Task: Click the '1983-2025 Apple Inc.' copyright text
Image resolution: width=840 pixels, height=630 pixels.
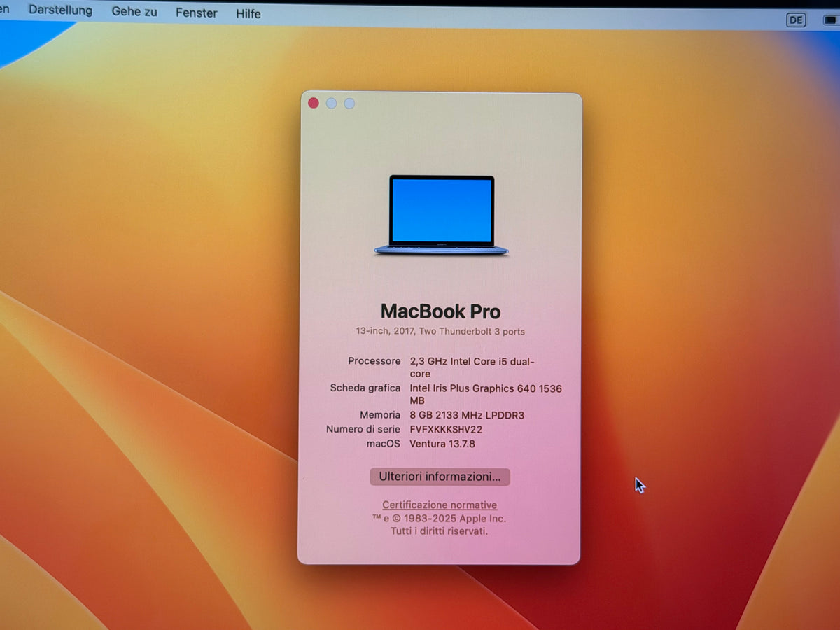Action: coord(454,519)
